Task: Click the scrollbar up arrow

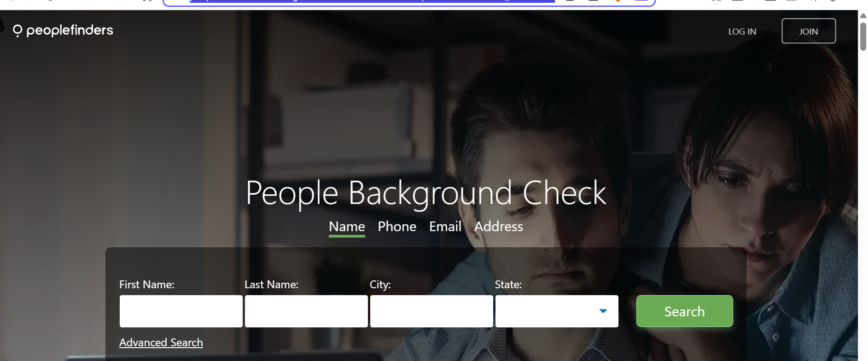Action: [x=863, y=16]
